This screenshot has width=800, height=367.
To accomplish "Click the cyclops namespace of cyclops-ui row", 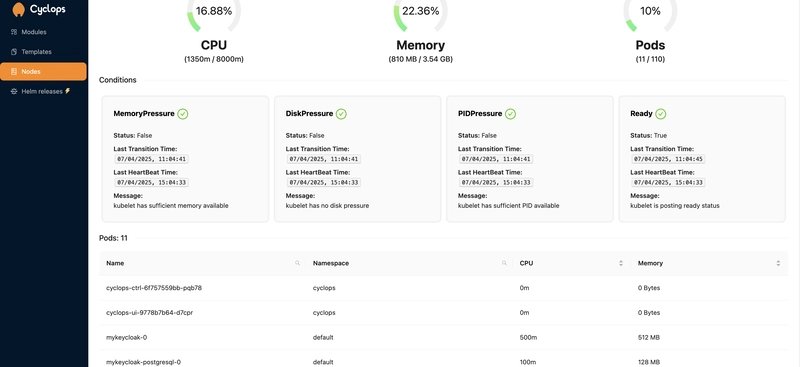I will 324,312.
